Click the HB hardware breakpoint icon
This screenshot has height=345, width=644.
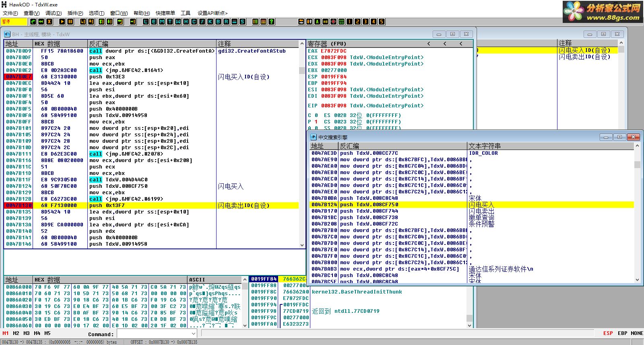(x=325, y=22)
